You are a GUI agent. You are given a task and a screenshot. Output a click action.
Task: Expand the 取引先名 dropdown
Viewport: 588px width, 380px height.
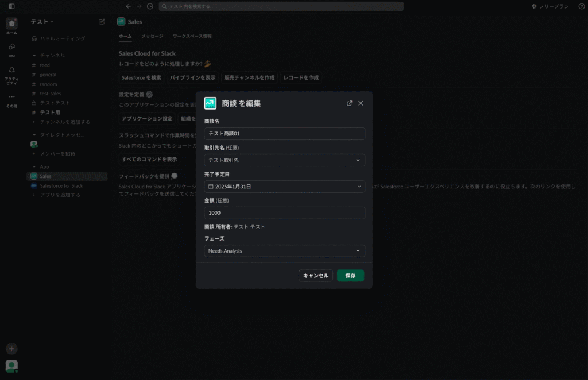284,160
